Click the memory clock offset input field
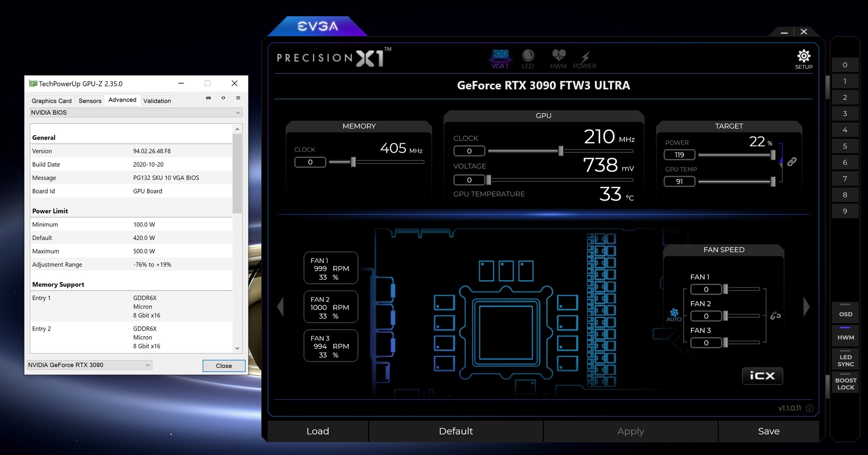 310,162
